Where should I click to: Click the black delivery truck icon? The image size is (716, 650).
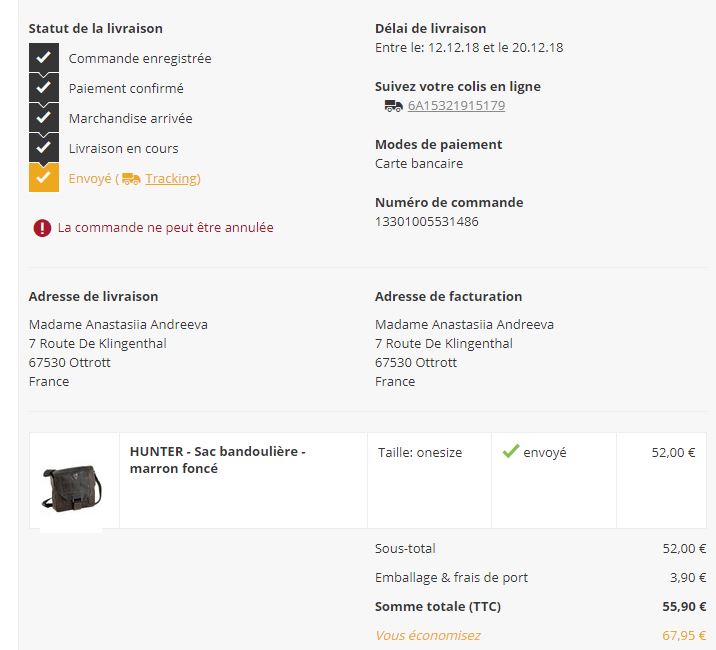[393, 106]
